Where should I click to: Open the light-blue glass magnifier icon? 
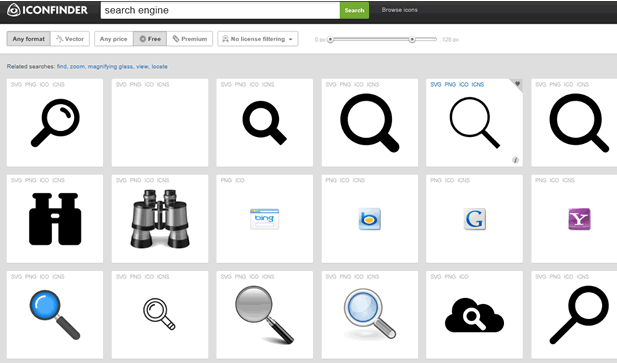tap(369, 314)
